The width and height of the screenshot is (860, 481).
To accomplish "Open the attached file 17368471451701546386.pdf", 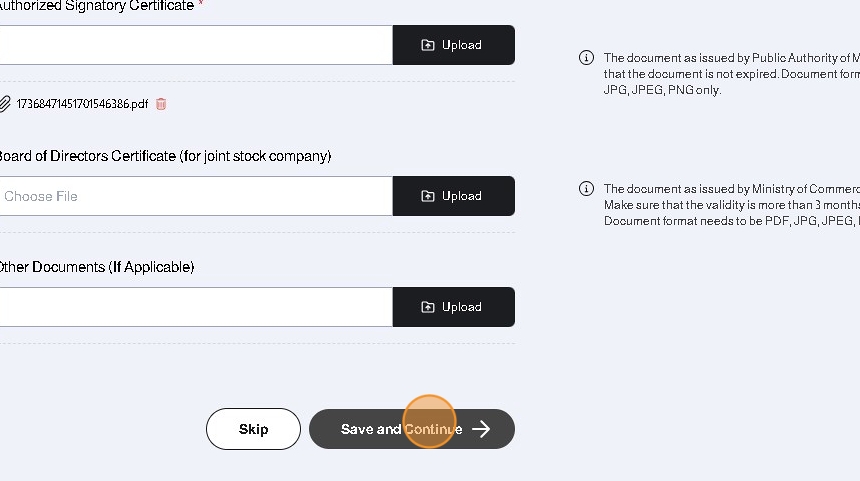I will (82, 104).
